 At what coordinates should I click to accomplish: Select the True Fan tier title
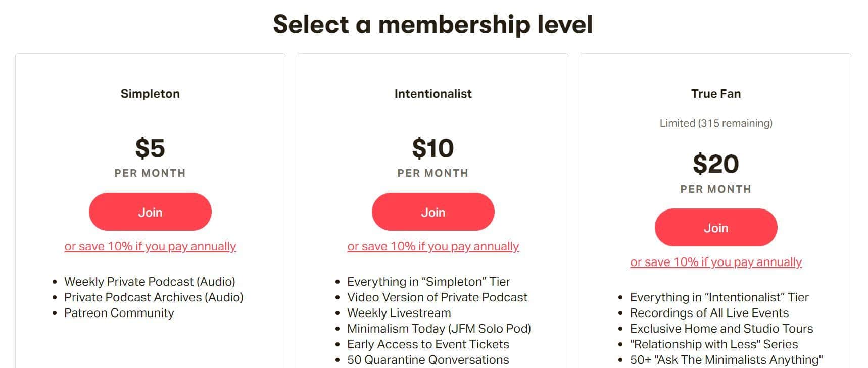[x=716, y=94]
